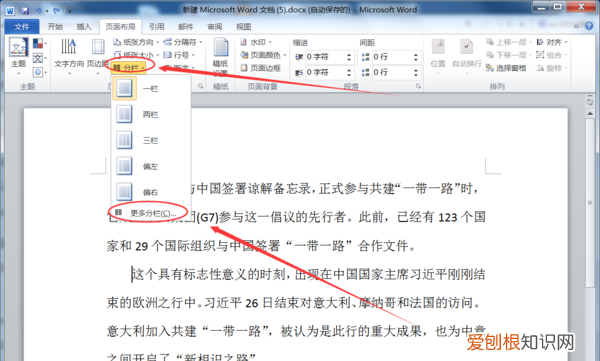Click the Save icon in quick access toolbar
This screenshot has width=600, height=361.
pyautogui.click(x=25, y=11)
